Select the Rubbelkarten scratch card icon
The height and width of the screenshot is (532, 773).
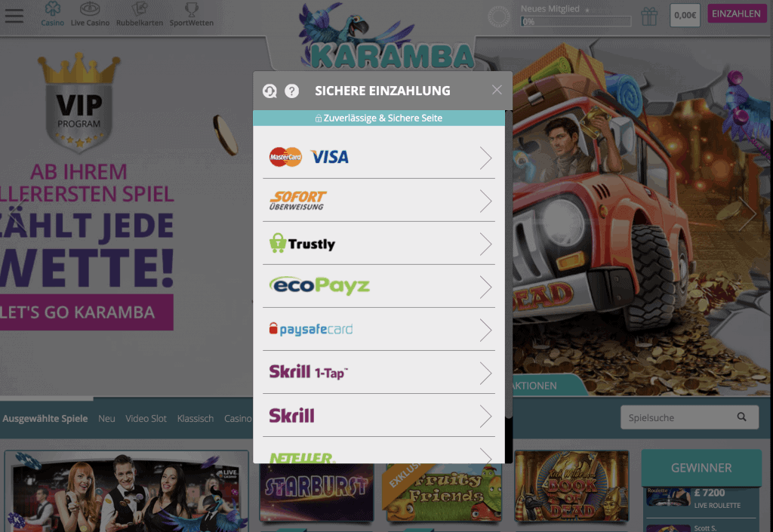tap(140, 9)
